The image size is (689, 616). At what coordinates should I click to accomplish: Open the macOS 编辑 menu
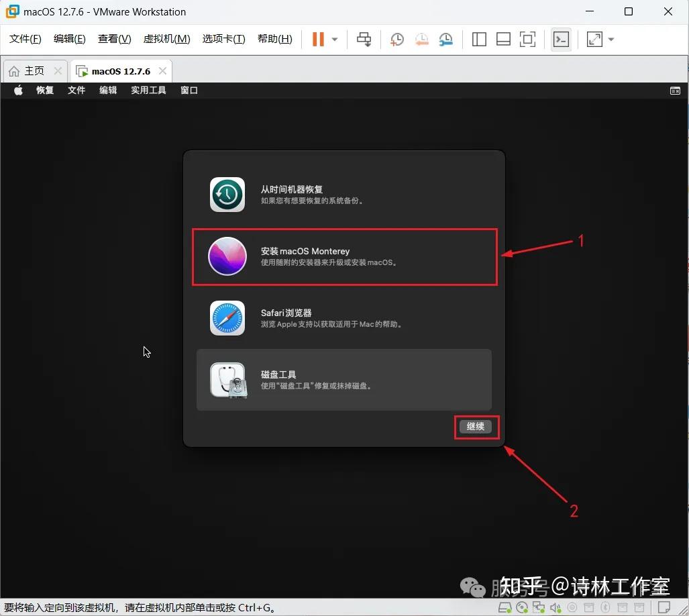108,91
